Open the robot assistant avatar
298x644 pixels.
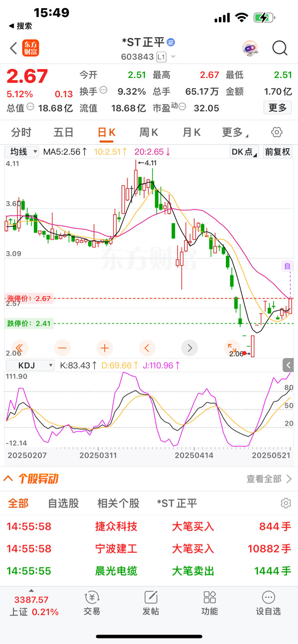250,48
